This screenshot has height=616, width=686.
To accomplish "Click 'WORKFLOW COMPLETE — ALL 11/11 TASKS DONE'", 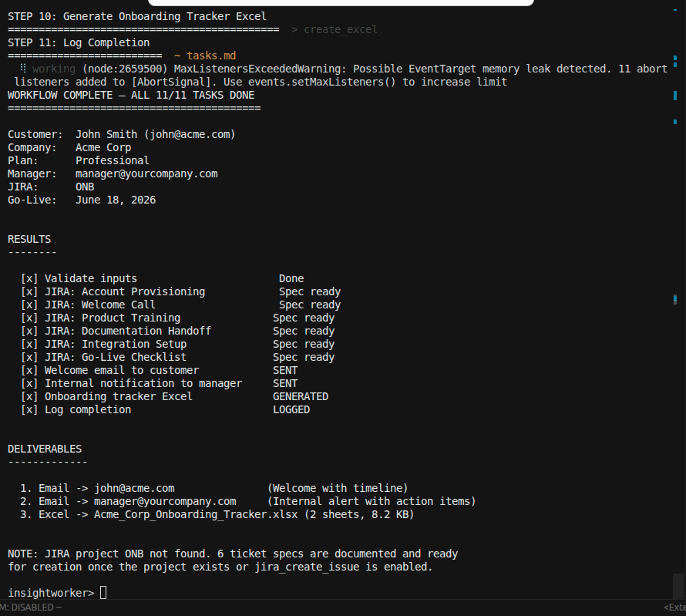I will 131,95.
